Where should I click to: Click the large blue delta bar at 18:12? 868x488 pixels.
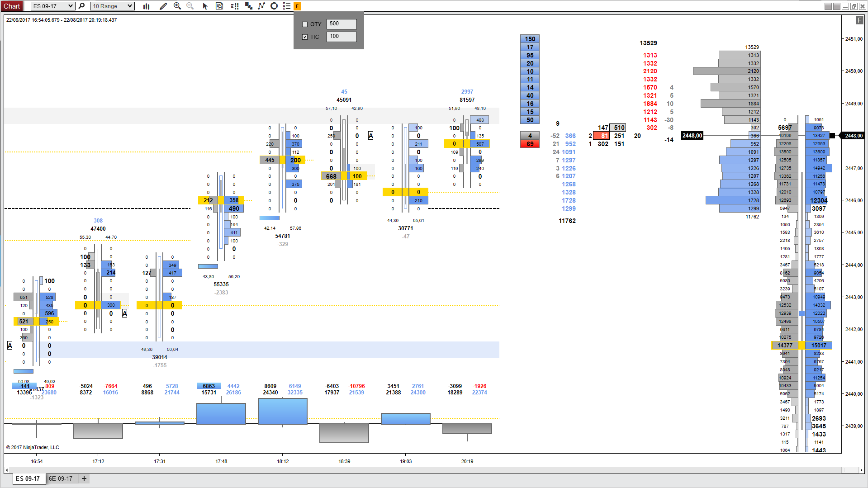283,411
